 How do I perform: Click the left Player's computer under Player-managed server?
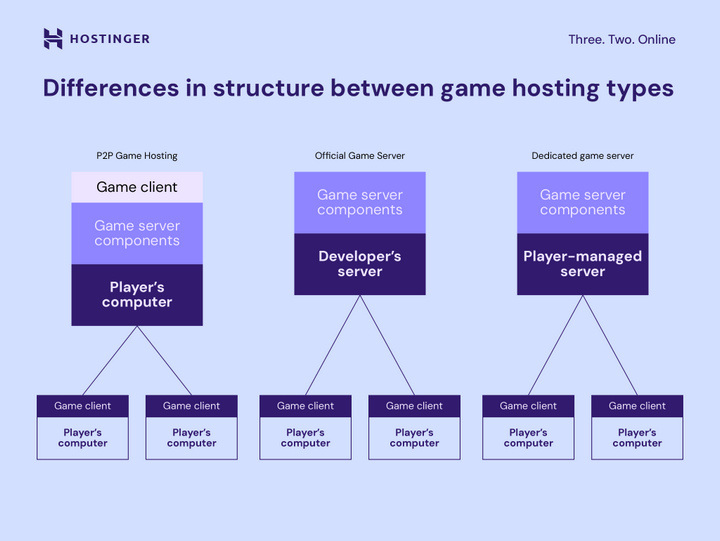coord(528,438)
